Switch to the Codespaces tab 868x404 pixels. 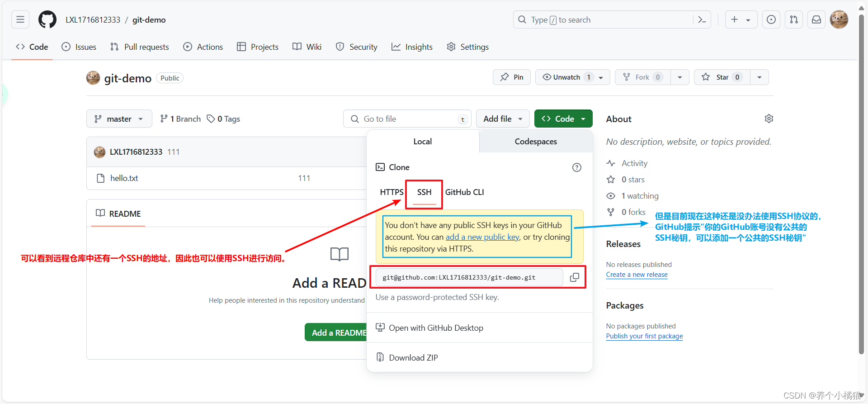pyautogui.click(x=536, y=142)
